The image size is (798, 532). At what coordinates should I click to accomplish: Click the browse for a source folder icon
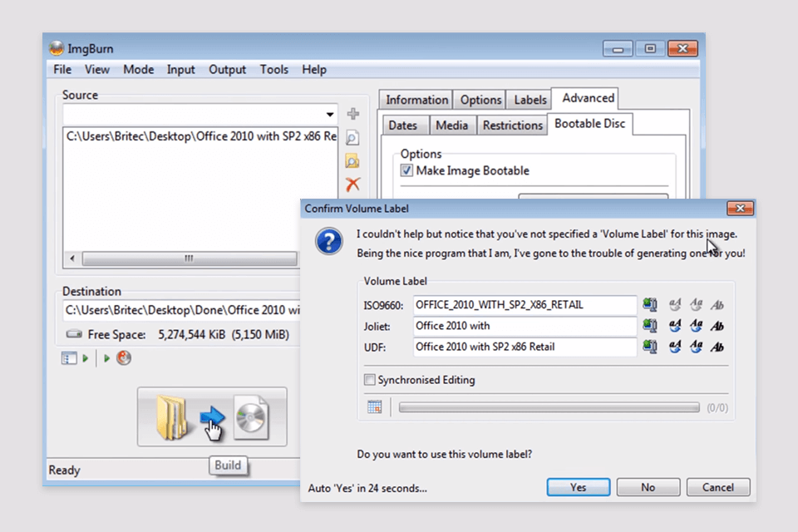[x=353, y=161]
